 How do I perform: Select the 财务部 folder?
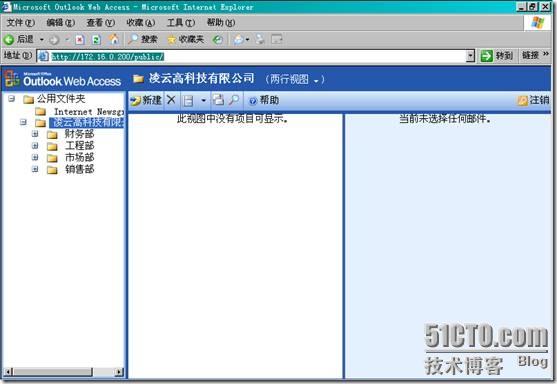point(80,134)
